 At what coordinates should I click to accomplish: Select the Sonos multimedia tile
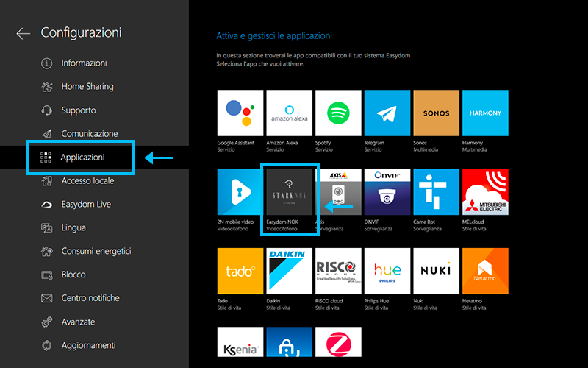436,113
